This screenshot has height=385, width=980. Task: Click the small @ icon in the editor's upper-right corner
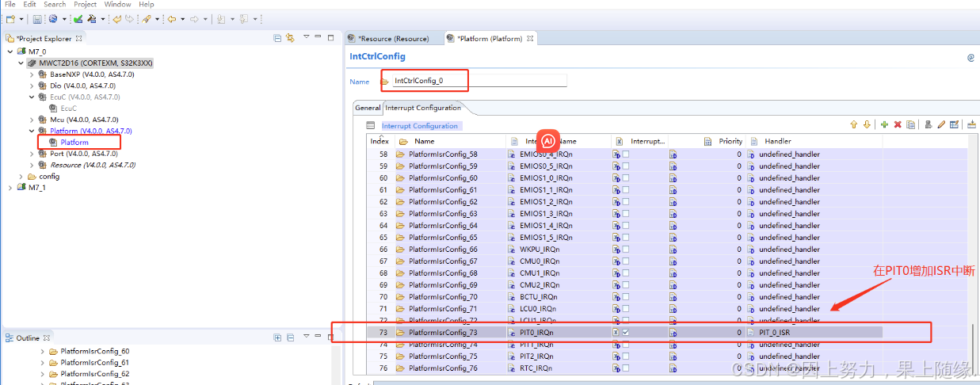pyautogui.click(x=970, y=58)
